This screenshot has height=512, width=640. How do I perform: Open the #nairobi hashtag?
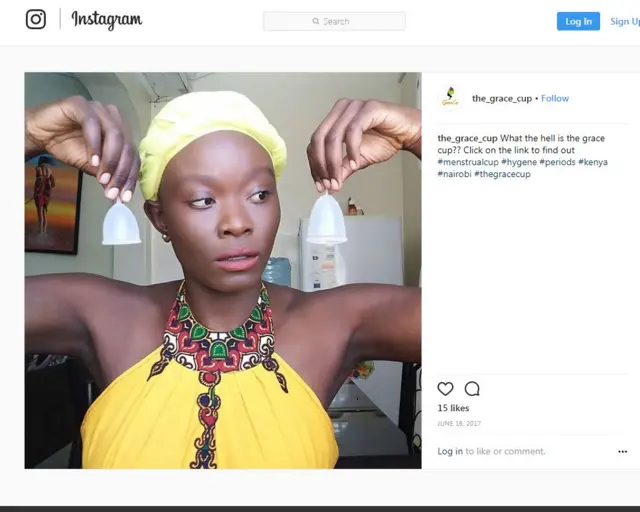(454, 174)
